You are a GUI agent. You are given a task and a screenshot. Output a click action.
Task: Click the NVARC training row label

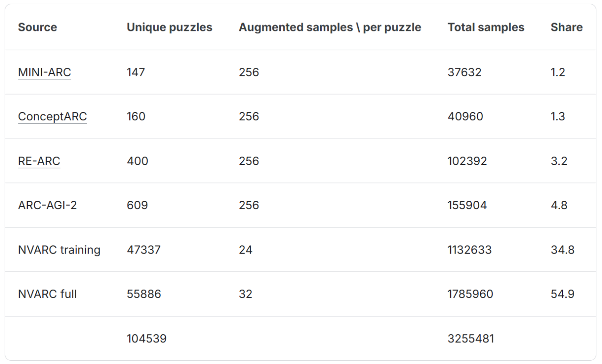[59, 250]
